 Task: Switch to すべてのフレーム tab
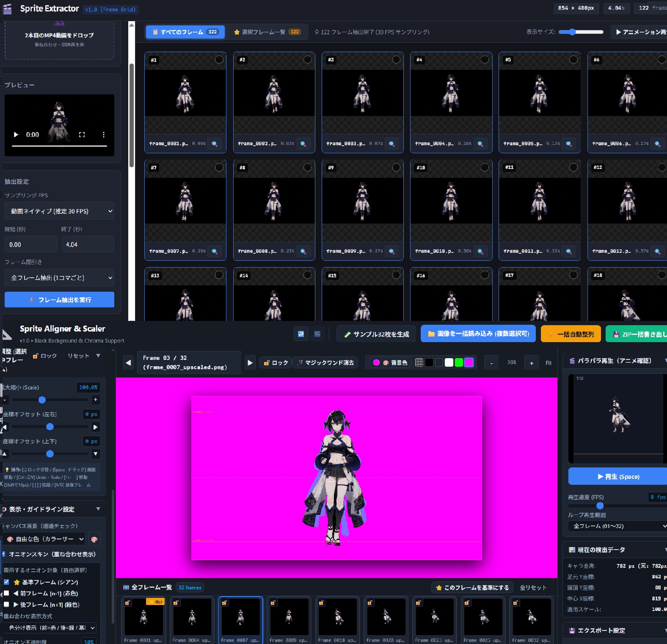[x=185, y=32]
